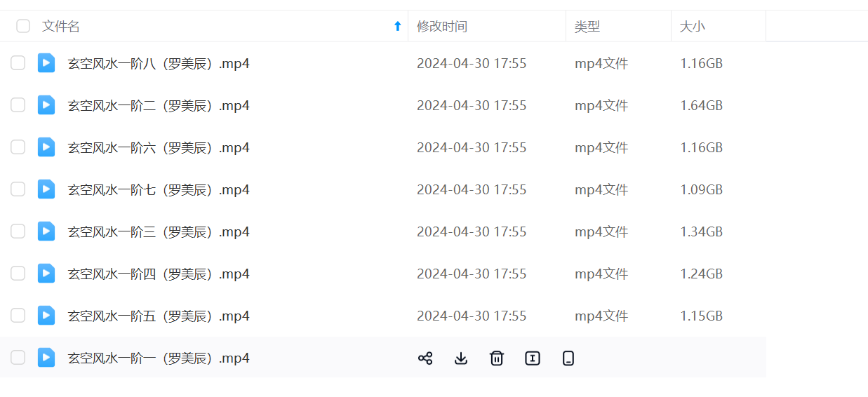Image resolution: width=868 pixels, height=397 pixels.
Task: Check the box for 玄空风水一阶二 file
Action: pos(18,105)
